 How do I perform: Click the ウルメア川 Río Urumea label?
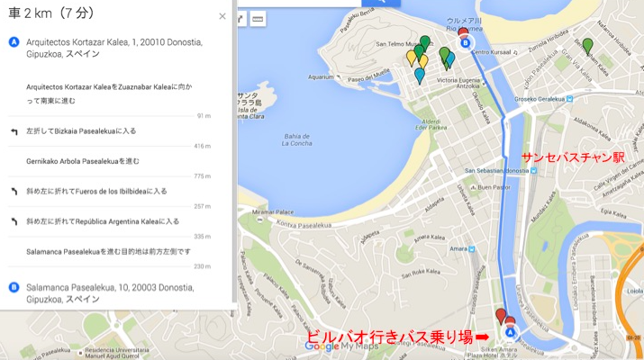pos(464,24)
